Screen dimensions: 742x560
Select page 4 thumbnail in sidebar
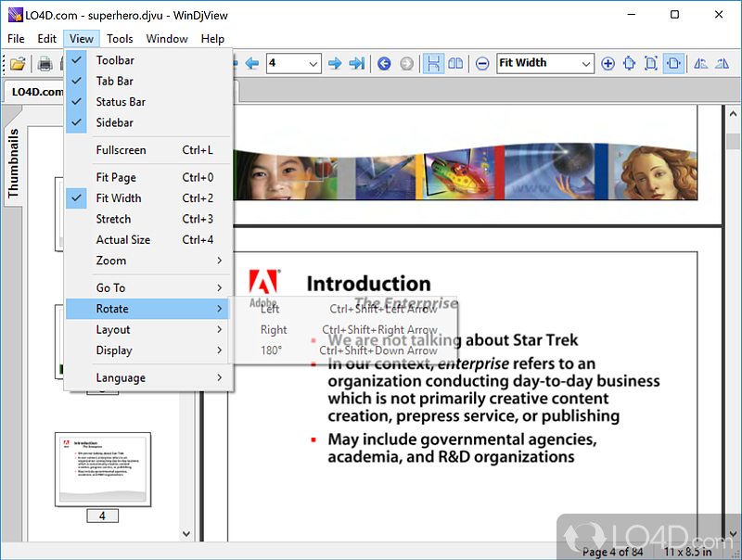click(103, 469)
